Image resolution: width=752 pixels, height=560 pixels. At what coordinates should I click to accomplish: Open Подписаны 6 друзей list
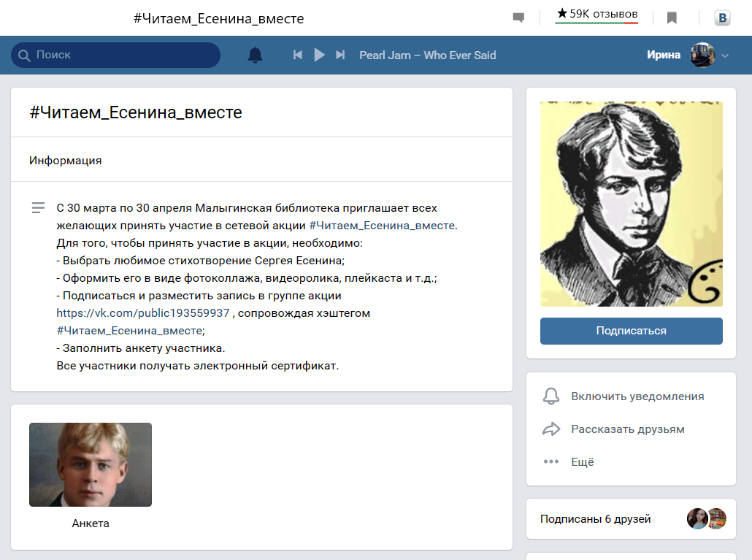(596, 519)
